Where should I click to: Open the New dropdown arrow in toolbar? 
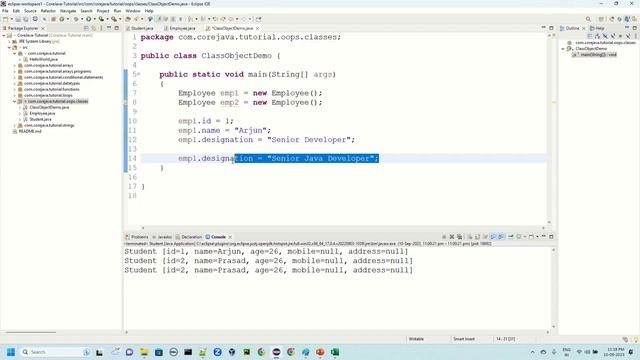point(11,19)
